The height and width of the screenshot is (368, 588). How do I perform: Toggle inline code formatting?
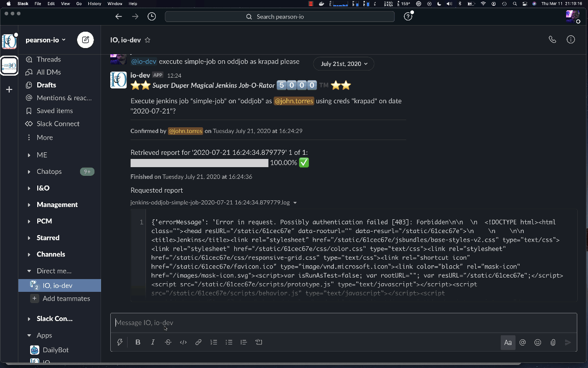click(183, 342)
